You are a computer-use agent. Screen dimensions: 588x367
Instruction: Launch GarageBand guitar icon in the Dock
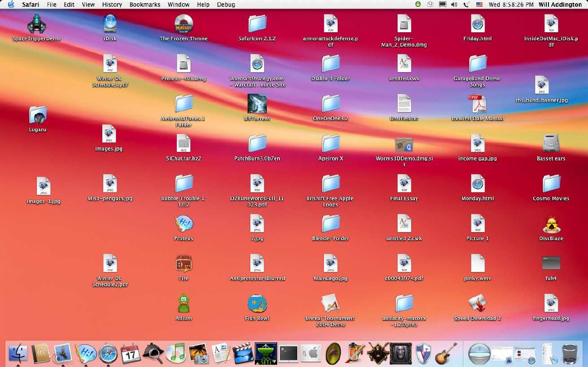[x=446, y=353]
